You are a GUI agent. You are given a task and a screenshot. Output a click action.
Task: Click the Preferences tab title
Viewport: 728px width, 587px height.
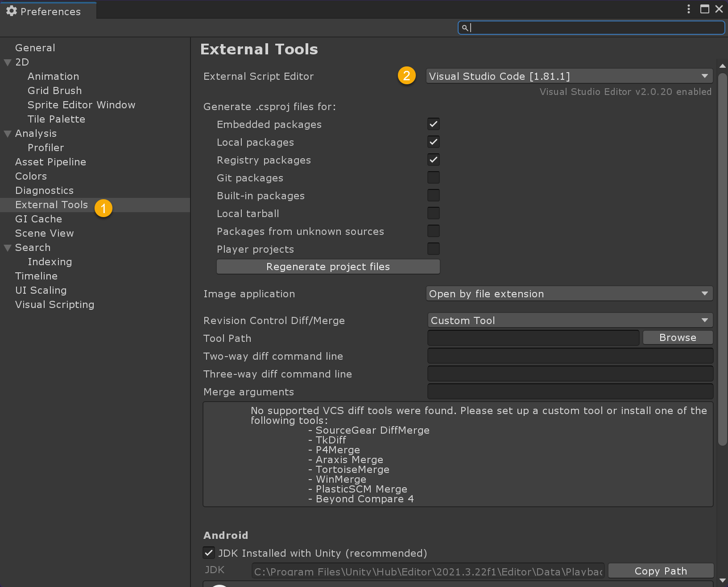click(51, 12)
